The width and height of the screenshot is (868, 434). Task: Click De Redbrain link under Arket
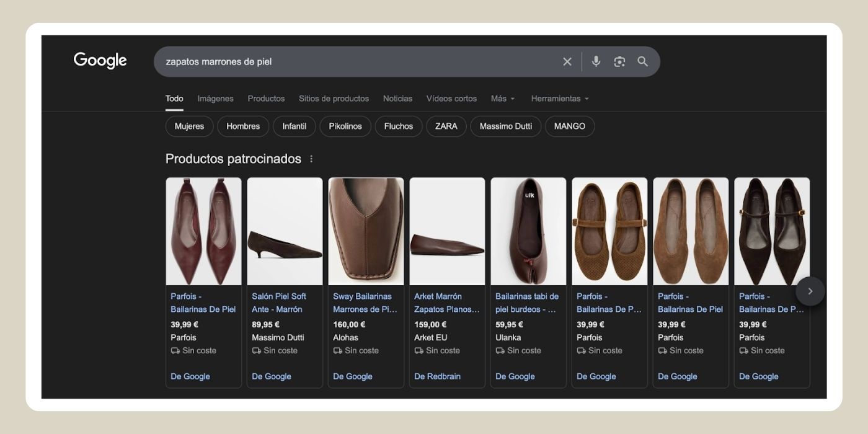tap(437, 376)
